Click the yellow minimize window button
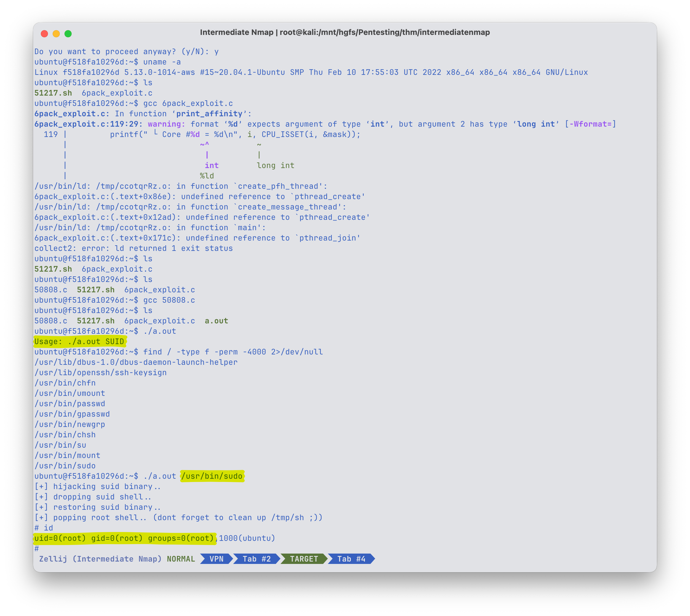Image resolution: width=690 pixels, height=616 pixels. 56,33
